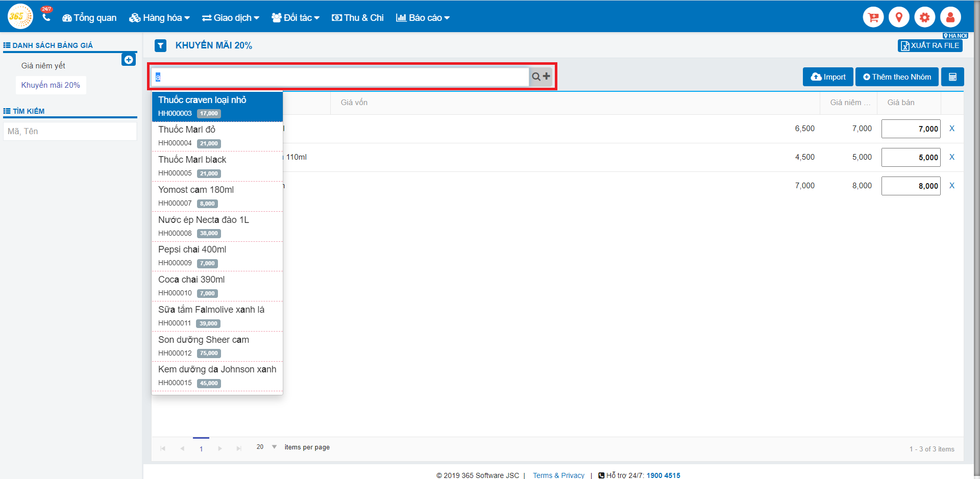
Task: Click the search-add icon in product search
Action: (541, 77)
